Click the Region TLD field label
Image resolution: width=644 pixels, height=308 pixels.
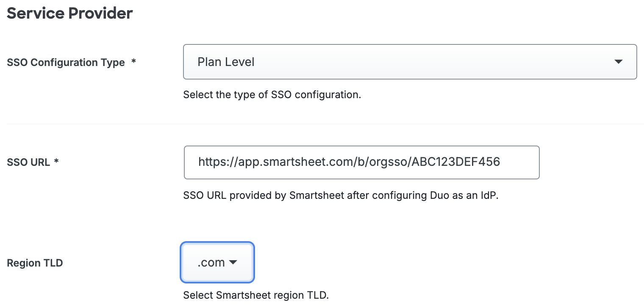[x=35, y=262]
